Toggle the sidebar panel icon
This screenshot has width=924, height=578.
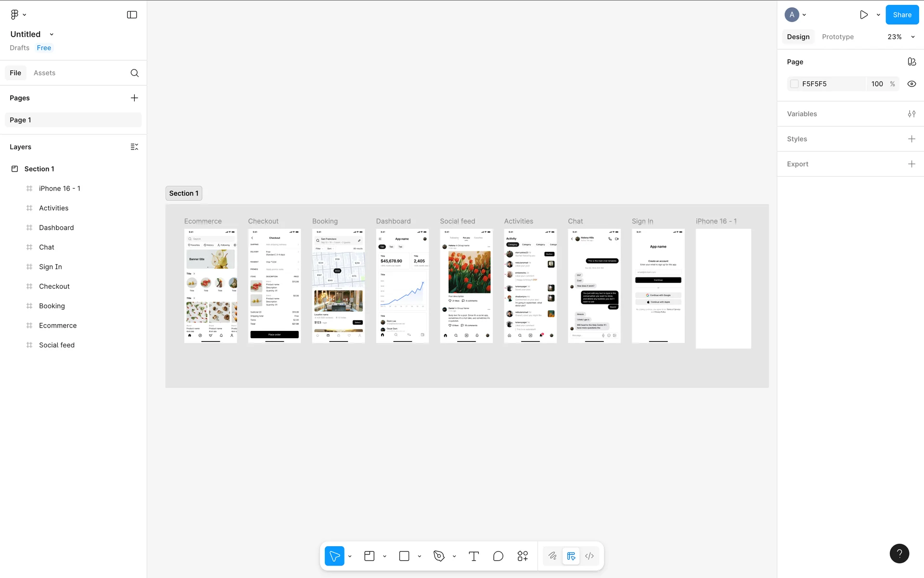point(132,15)
